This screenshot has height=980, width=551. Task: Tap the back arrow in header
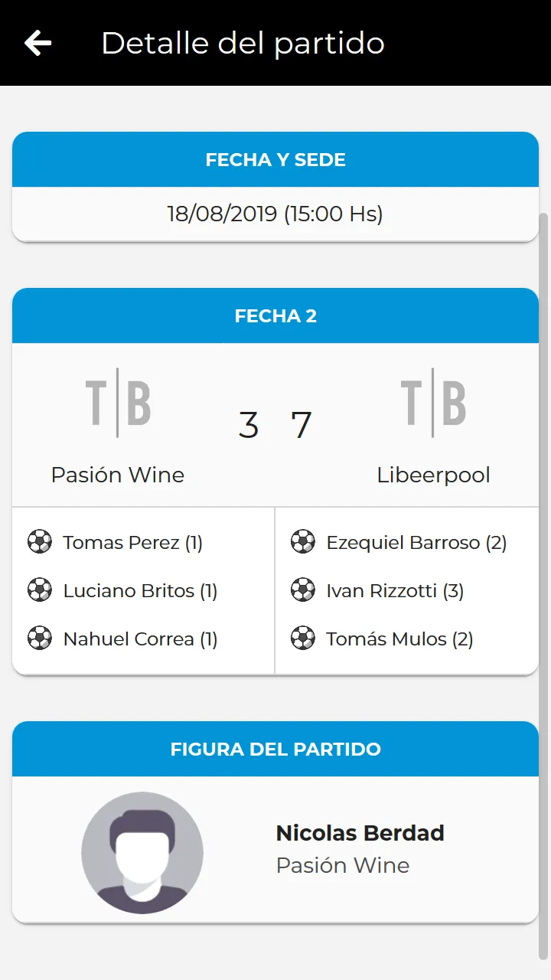coord(37,43)
